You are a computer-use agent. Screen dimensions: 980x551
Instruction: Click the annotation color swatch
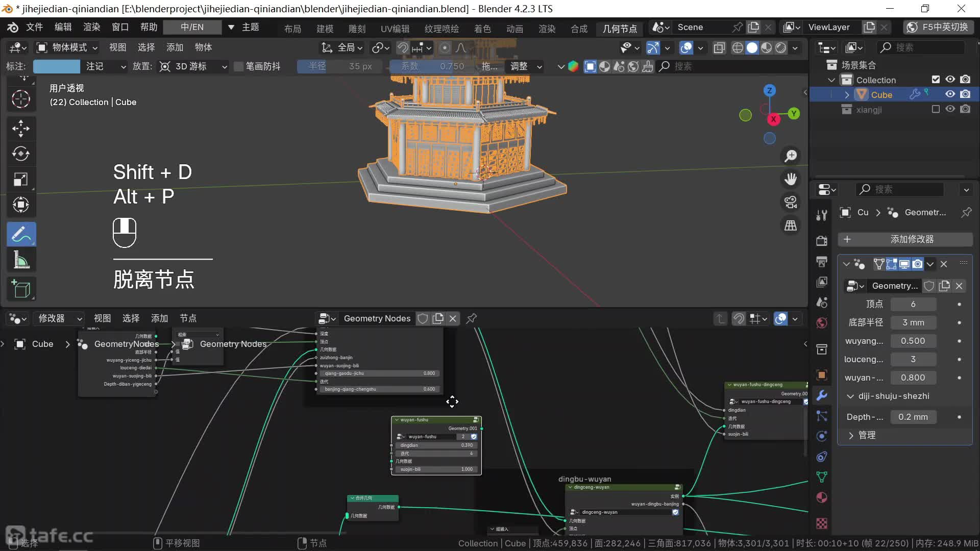coord(56,66)
